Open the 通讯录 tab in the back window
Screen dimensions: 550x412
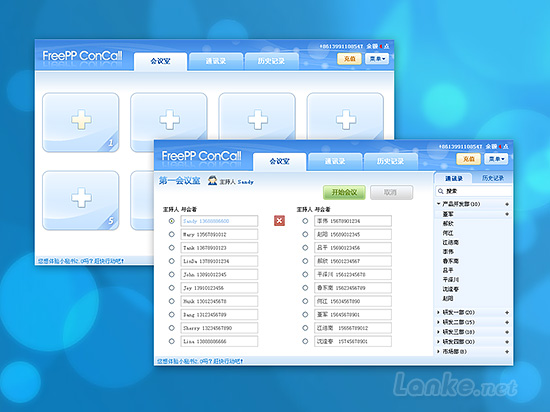(216, 61)
